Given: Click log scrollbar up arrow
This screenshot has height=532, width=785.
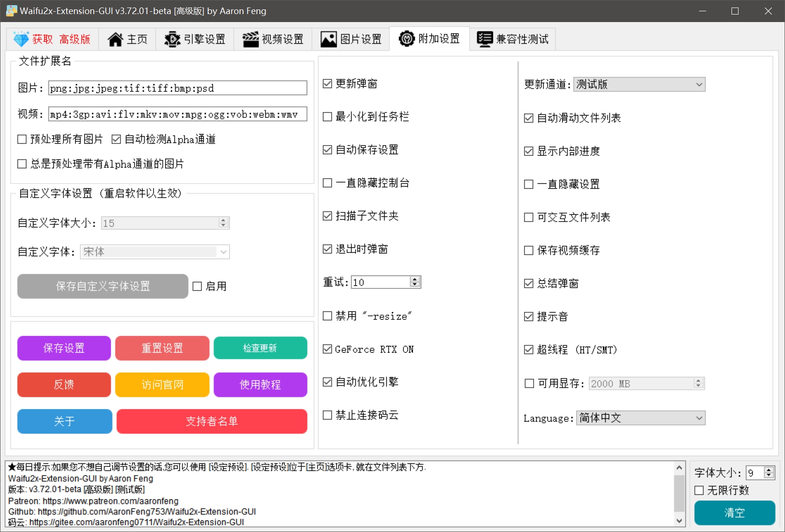Looking at the screenshot, I should [679, 468].
